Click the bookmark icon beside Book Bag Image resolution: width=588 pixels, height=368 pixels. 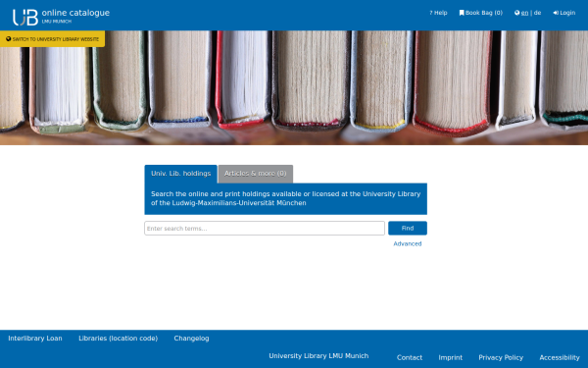coord(462,13)
